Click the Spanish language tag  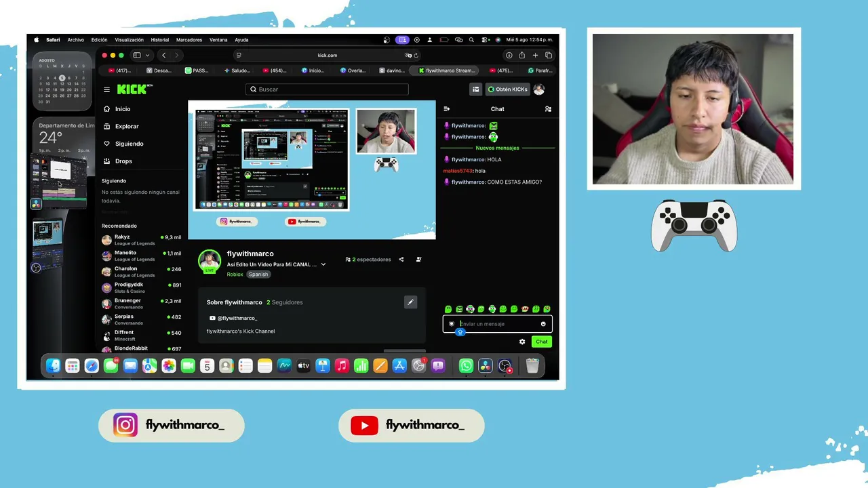click(258, 274)
